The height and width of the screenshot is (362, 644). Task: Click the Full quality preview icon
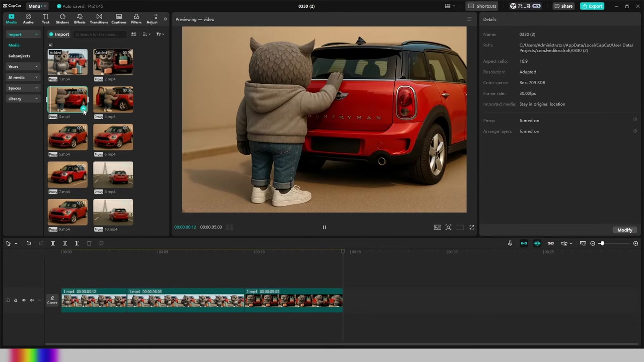point(437,227)
